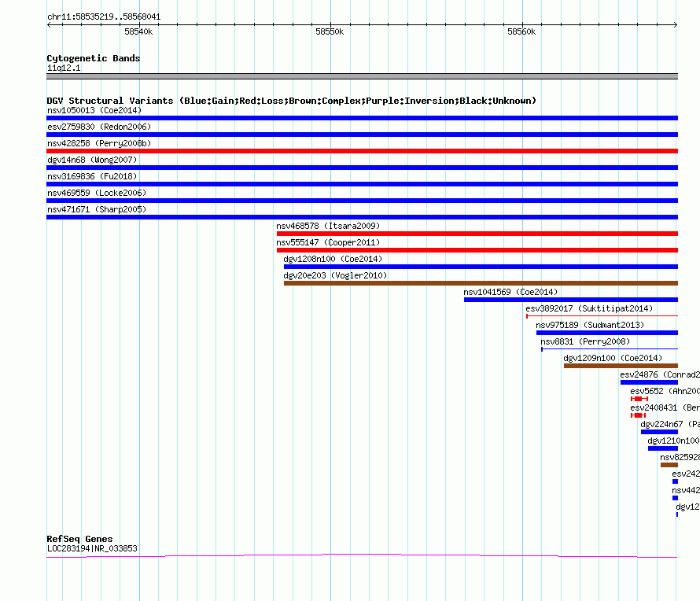Click the dgv1208n100 (Coe2014) label

click(x=333, y=259)
